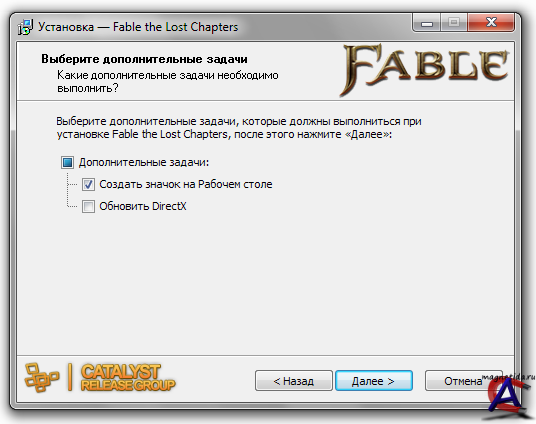Viewport: 536px width, 424px height.
Task: Toggle the Дополнительные задачи group checkbox
Action: pyautogui.click(x=67, y=162)
